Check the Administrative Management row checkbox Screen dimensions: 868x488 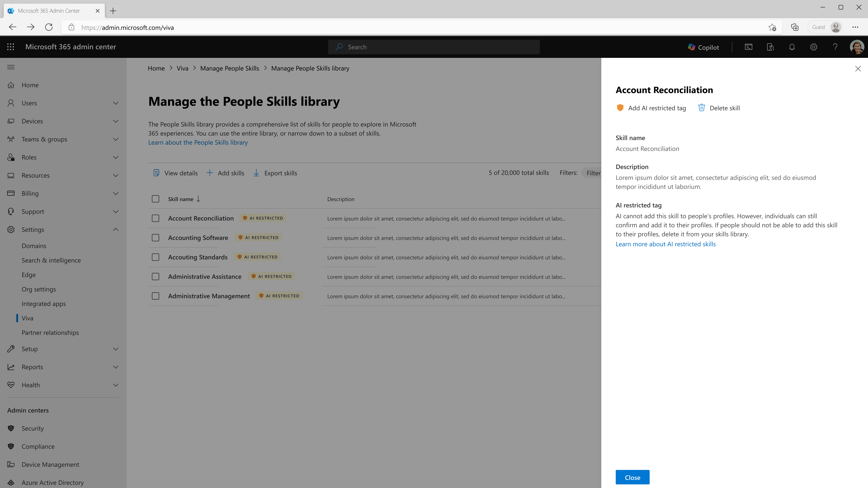point(155,296)
